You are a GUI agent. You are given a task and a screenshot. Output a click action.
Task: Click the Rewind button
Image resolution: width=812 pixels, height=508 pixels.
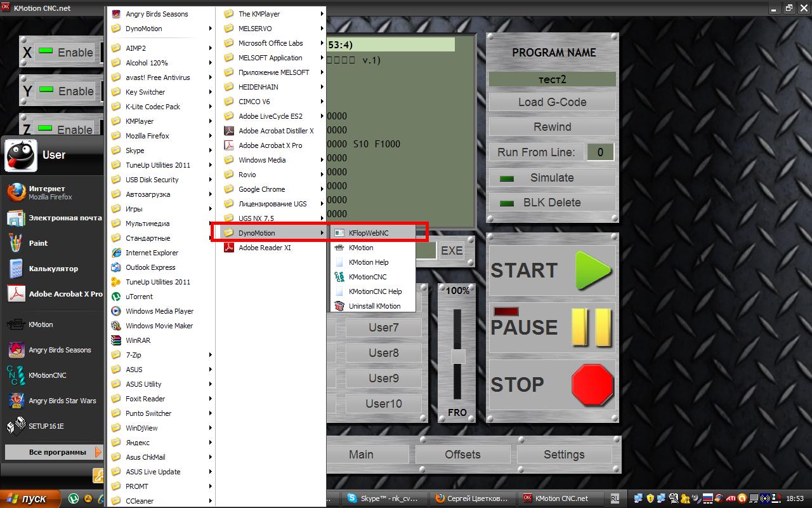pos(553,127)
